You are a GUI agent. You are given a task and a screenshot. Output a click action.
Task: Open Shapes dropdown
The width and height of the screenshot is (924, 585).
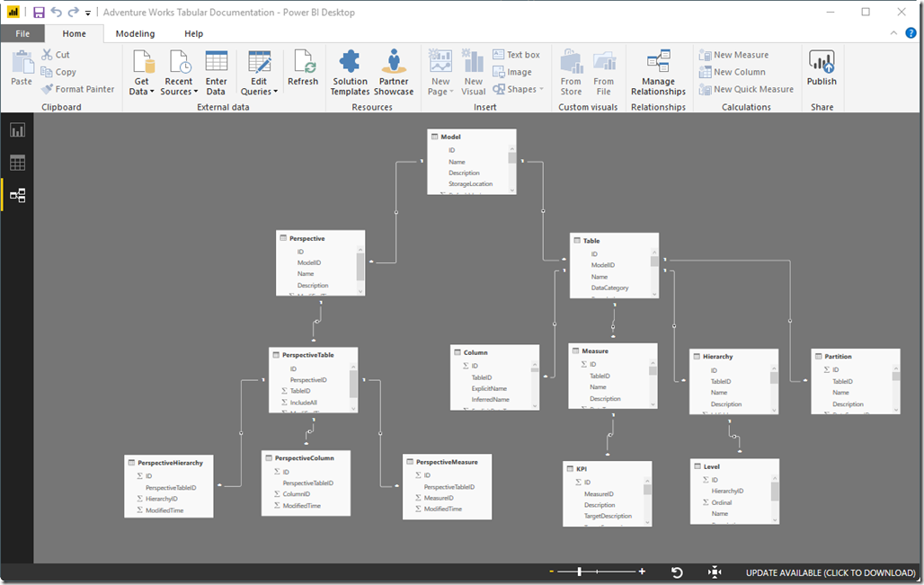coord(518,89)
